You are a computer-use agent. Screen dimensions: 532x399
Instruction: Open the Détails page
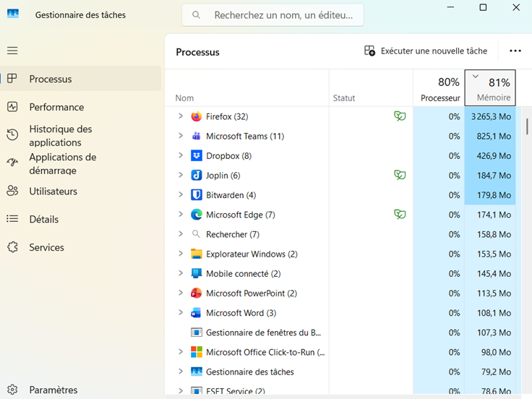pos(81,219)
